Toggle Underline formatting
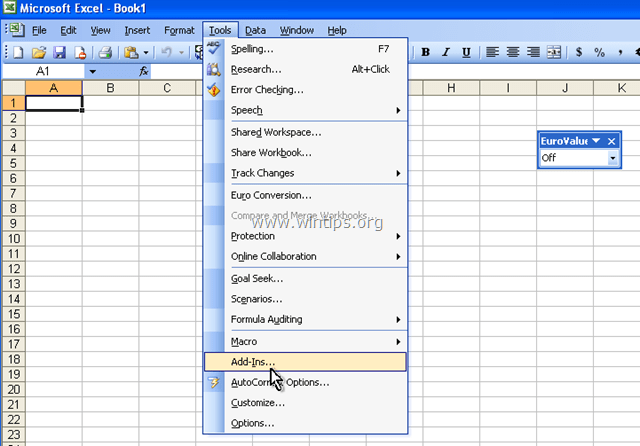The height and width of the screenshot is (446, 640). (466, 52)
